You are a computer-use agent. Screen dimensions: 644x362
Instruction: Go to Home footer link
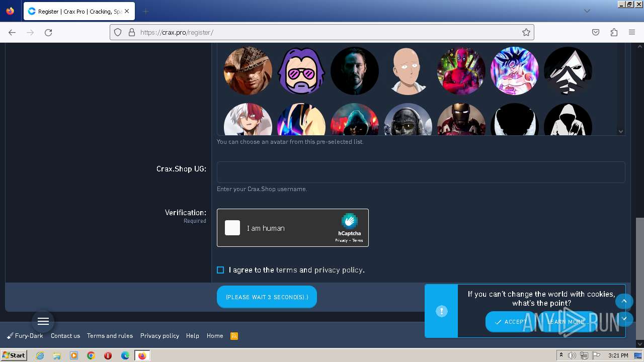[215, 336]
